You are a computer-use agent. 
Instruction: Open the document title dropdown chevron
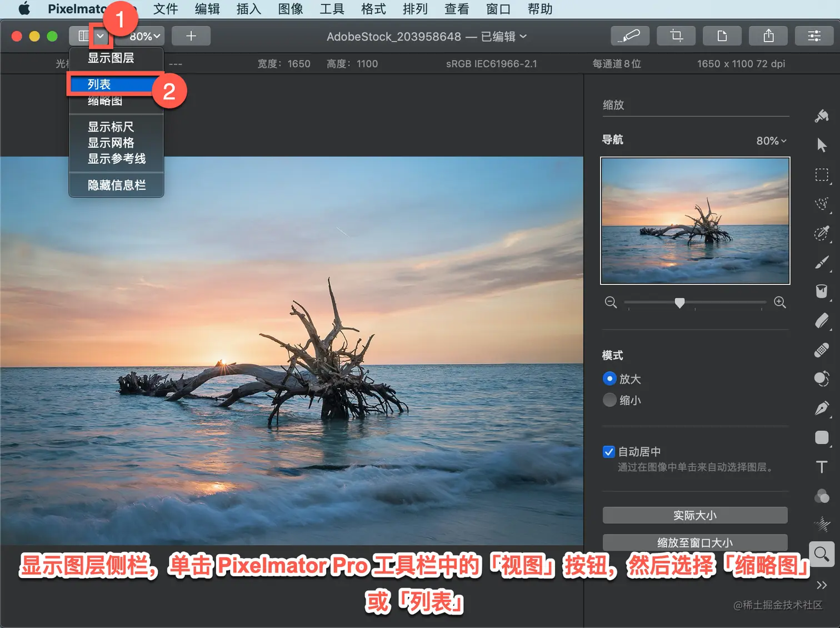coord(523,36)
